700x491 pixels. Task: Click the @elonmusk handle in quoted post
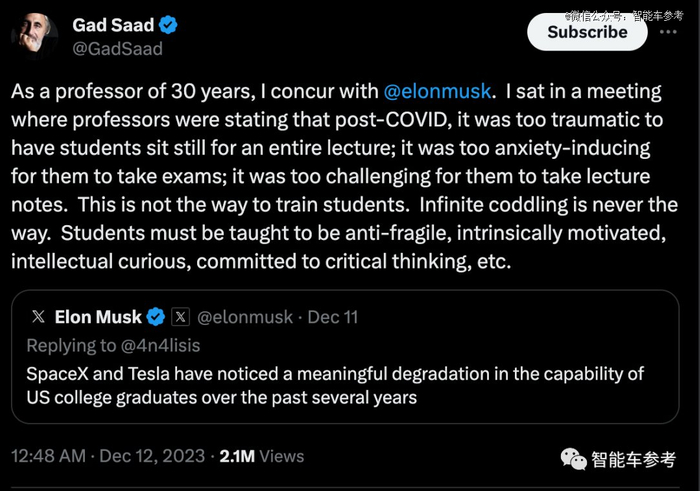click(x=246, y=317)
